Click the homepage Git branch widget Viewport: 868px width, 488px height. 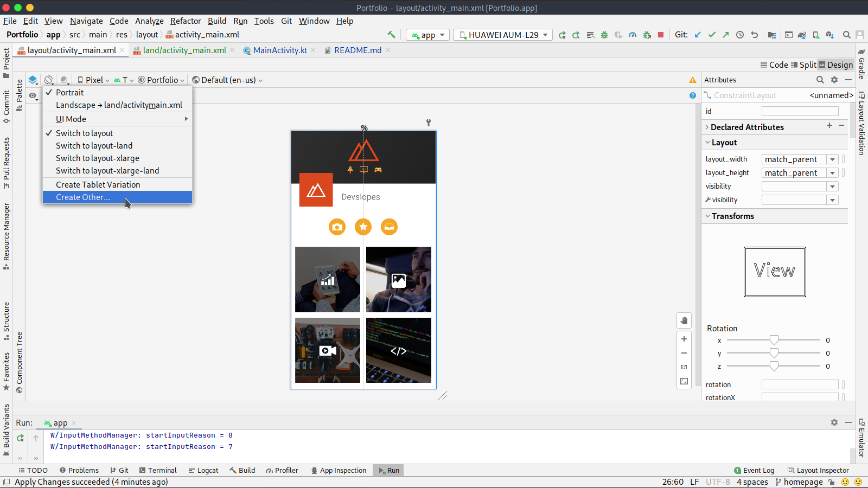click(x=799, y=482)
